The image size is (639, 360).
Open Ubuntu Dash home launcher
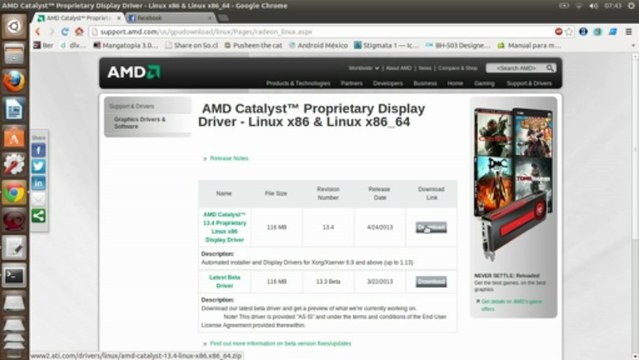(x=14, y=27)
